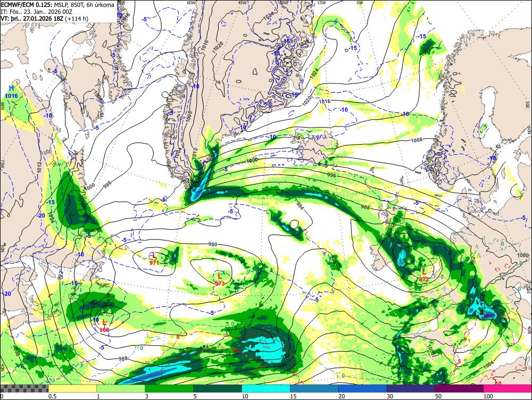The height and width of the screenshot is (400, 532).
Task: Click the 980 isobar label
Action: [213, 244]
